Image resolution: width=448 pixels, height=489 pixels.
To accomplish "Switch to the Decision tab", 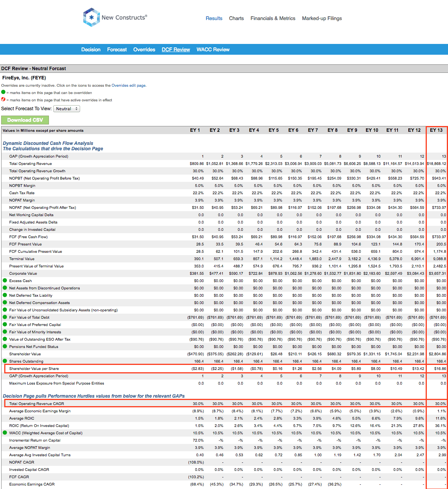I will click(x=91, y=49).
